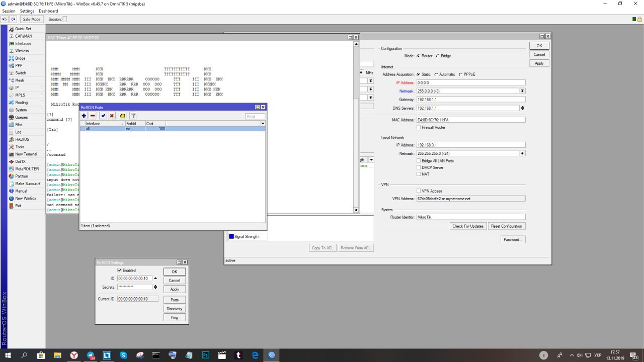
Task: Click the Signal Strength blue swatch
Action: [x=231, y=237]
